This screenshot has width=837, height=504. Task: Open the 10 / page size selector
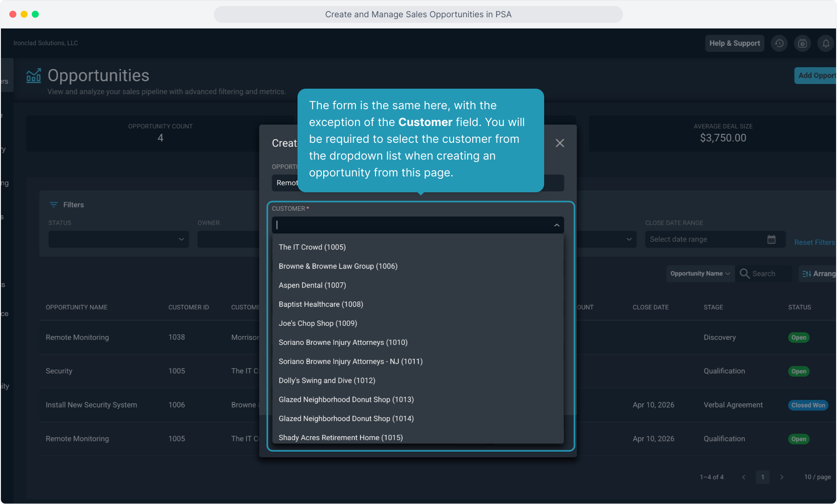coord(817,477)
